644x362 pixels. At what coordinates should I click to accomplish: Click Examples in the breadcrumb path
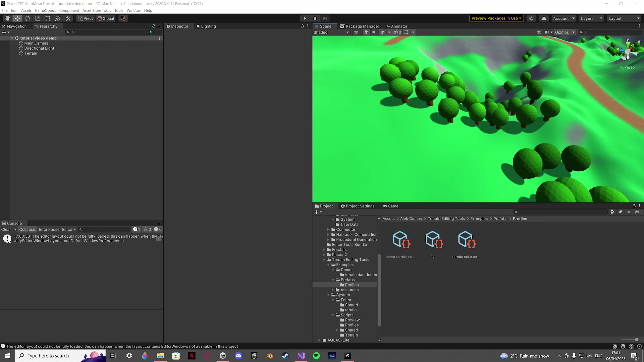tap(479, 219)
